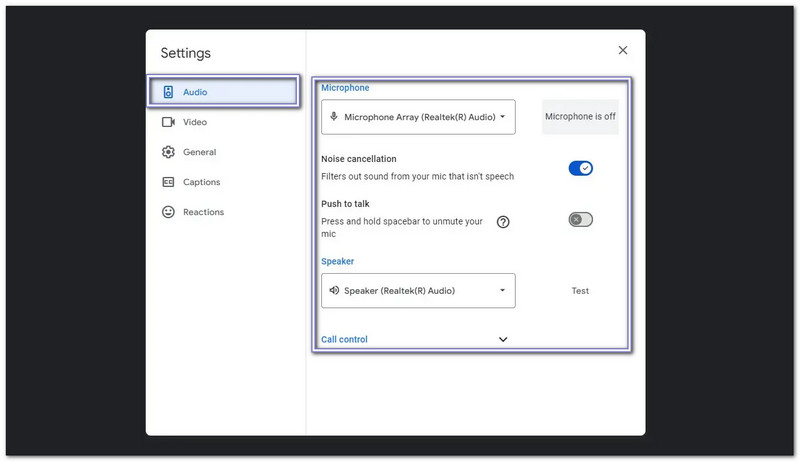Open Microphone Array device dropdown arrow
800x462 pixels.
502,117
